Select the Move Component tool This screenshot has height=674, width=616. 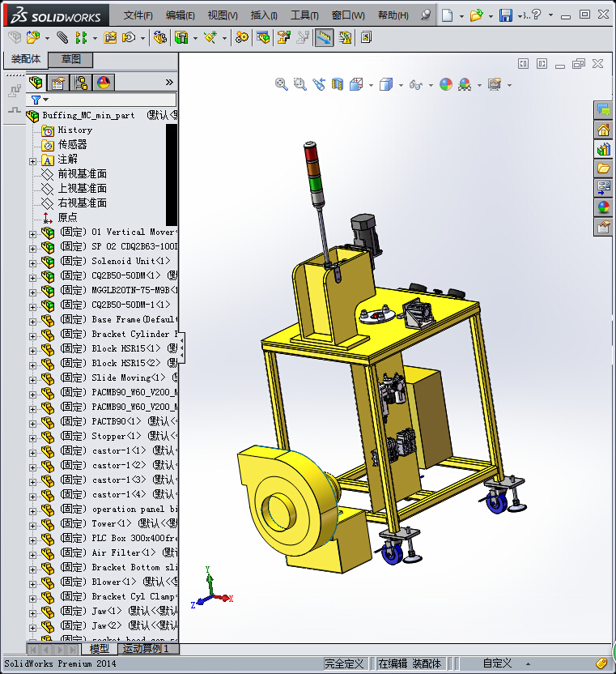(129, 37)
